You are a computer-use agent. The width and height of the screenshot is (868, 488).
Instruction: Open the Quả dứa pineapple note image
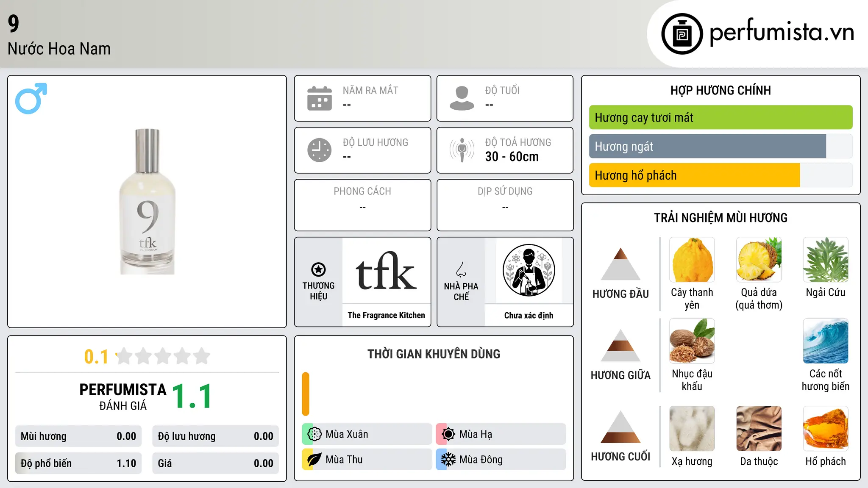point(759,260)
